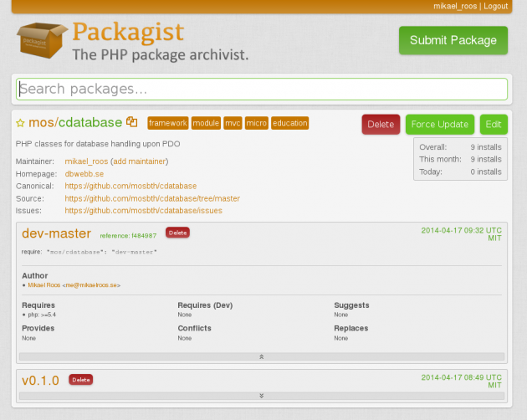Viewport: 527px width, 420px height.
Task: Select the module tag
Action: [206, 123]
